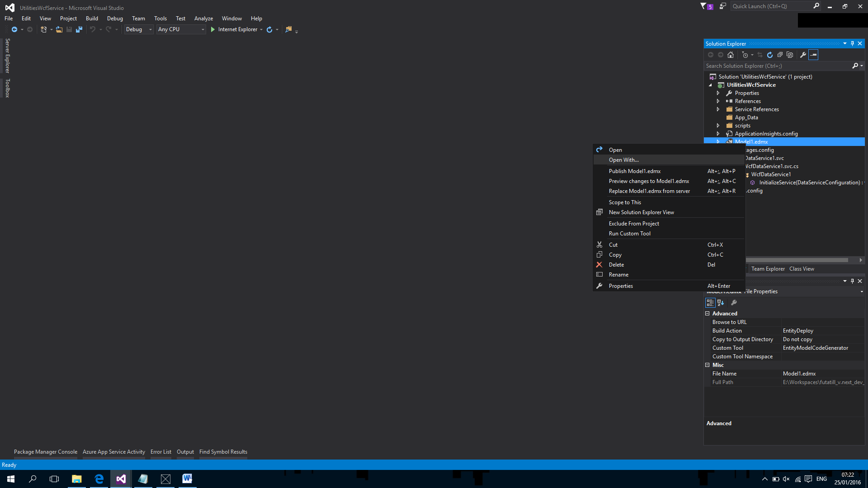Collapse the Advanced properties category

(708, 314)
